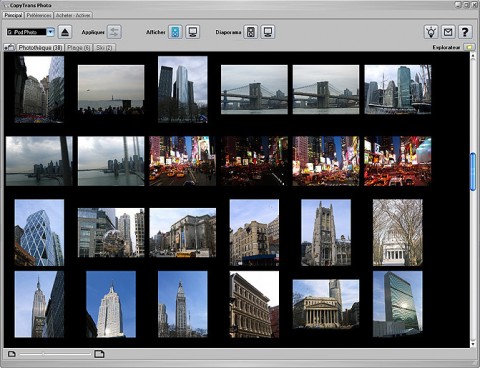Click the new album icon beside Photothèque
480x368 pixels.
[x=9, y=48]
